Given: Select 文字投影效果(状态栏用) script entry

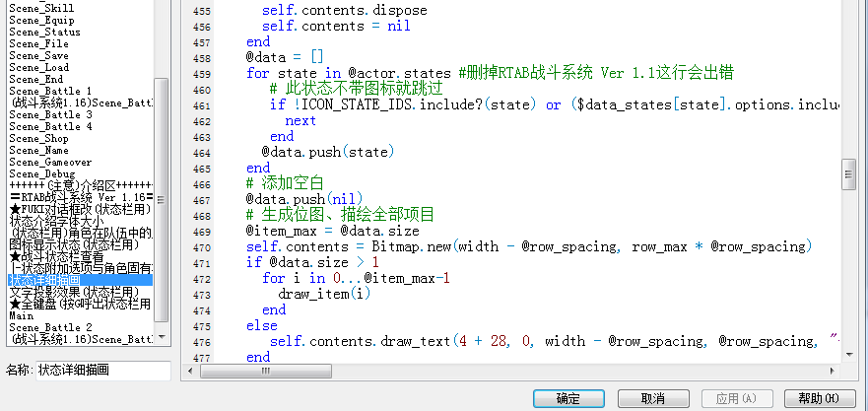Looking at the screenshot, I should pos(74,292).
